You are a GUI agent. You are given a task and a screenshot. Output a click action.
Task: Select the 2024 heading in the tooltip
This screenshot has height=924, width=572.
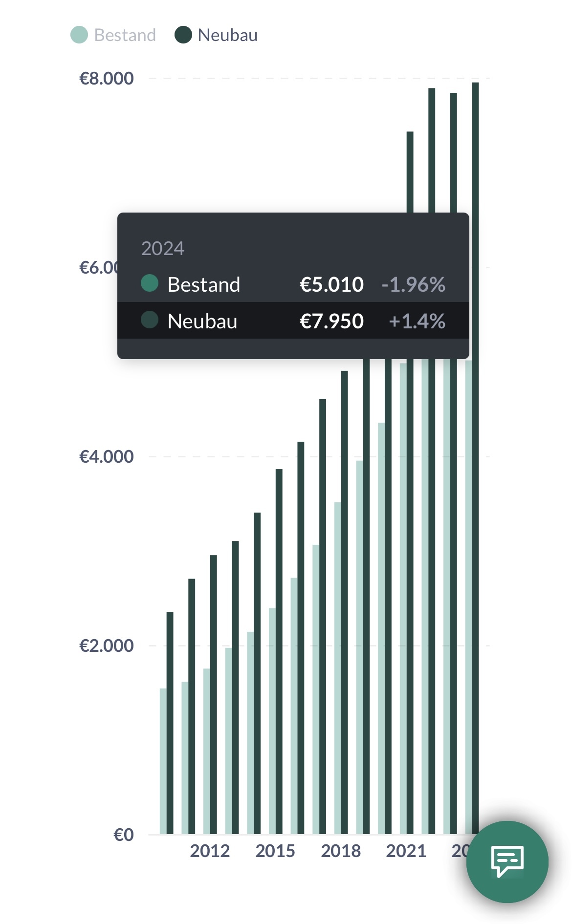(x=163, y=249)
